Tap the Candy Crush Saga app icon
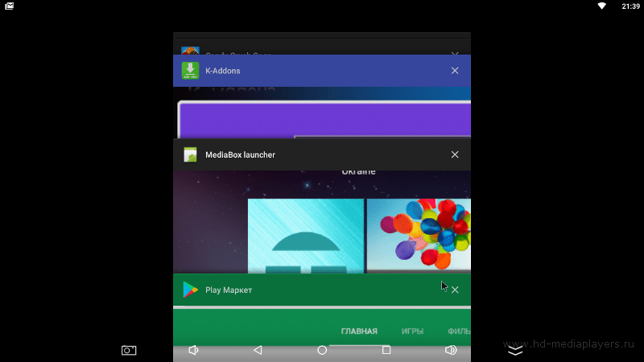This screenshot has height=362, width=644. [x=190, y=51]
